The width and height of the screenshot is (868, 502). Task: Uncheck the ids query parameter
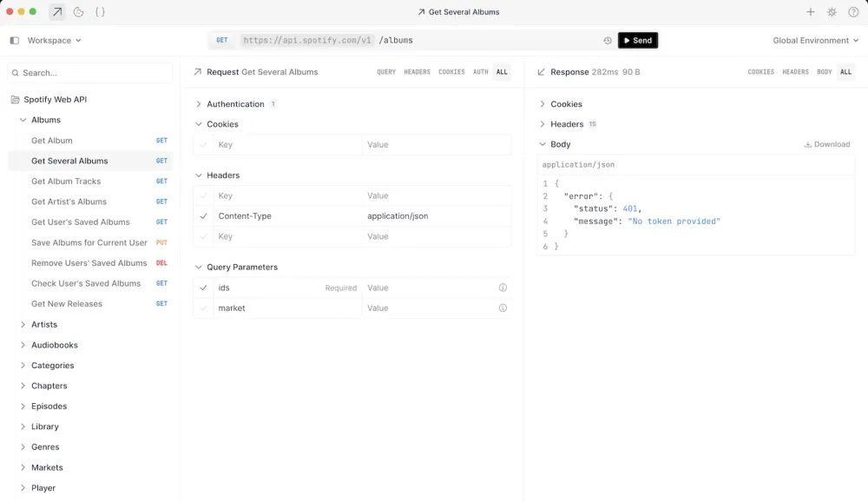[x=203, y=287]
